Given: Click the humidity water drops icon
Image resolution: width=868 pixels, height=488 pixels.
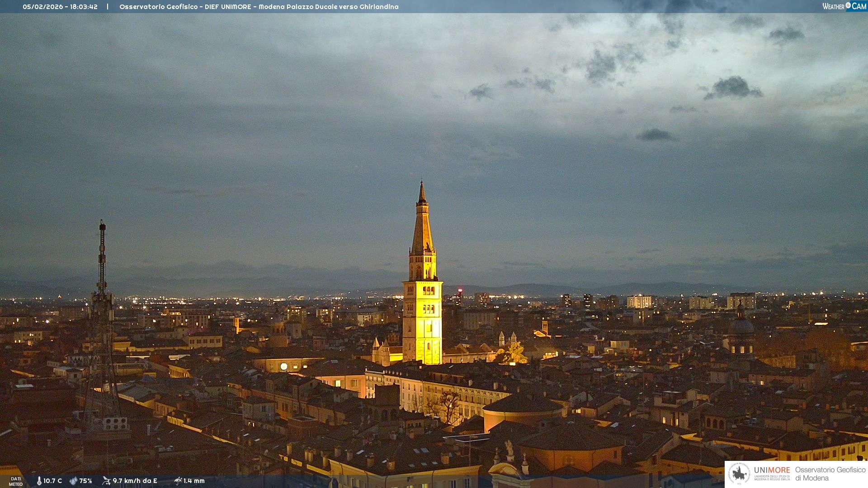Looking at the screenshot, I should [73, 481].
